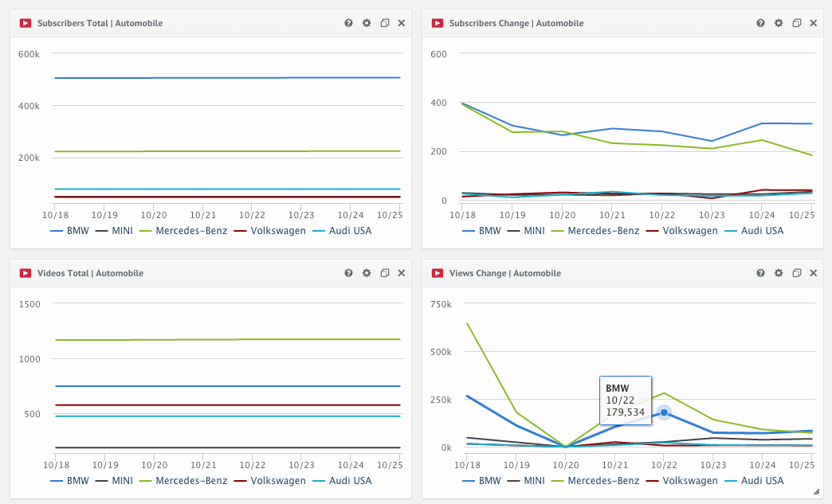Toggle Volkswagen in Views Change legend

pos(682,481)
